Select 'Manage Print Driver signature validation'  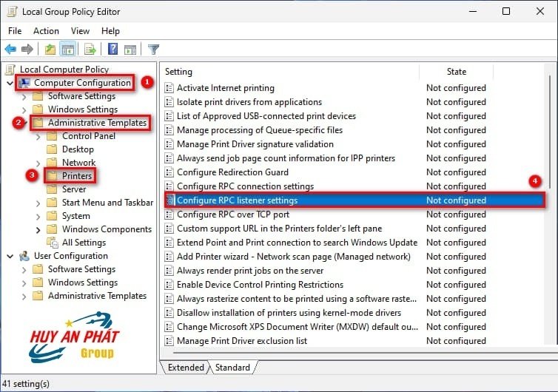click(255, 144)
